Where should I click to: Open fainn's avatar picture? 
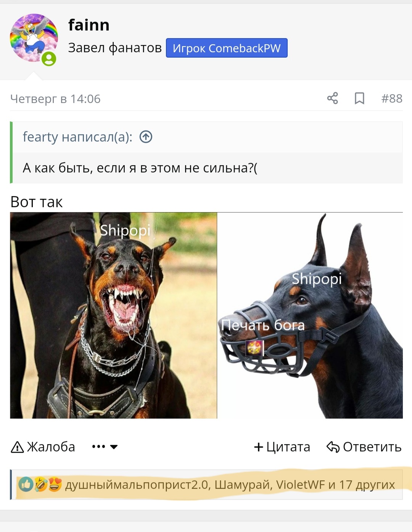coord(34,38)
